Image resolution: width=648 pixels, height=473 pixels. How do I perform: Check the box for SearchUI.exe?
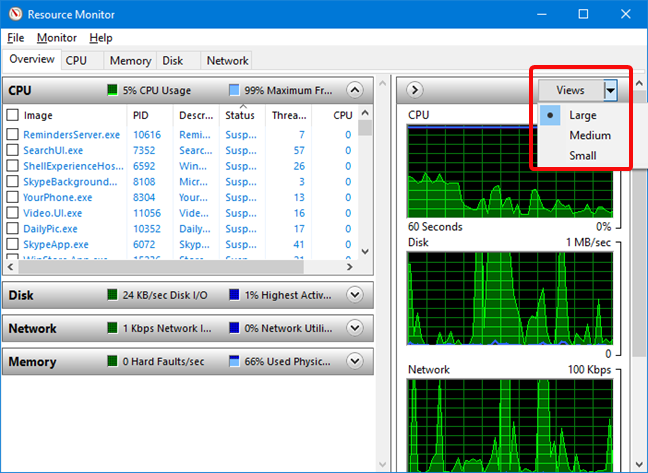click(12, 150)
